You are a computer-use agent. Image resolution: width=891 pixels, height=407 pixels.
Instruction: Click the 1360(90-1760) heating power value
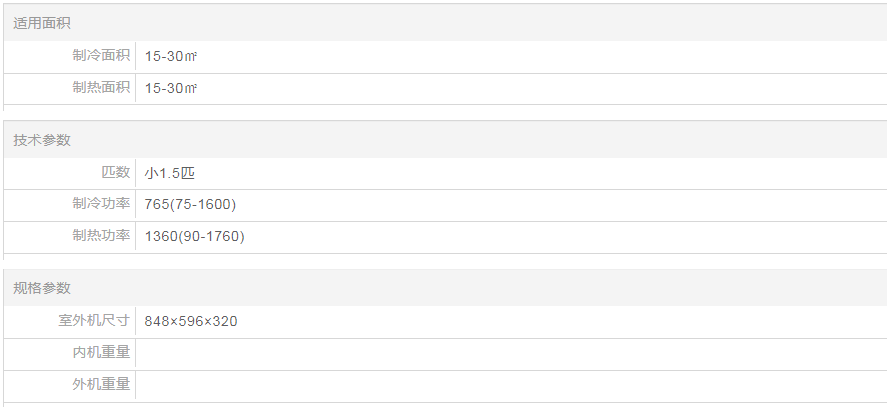[x=194, y=237]
